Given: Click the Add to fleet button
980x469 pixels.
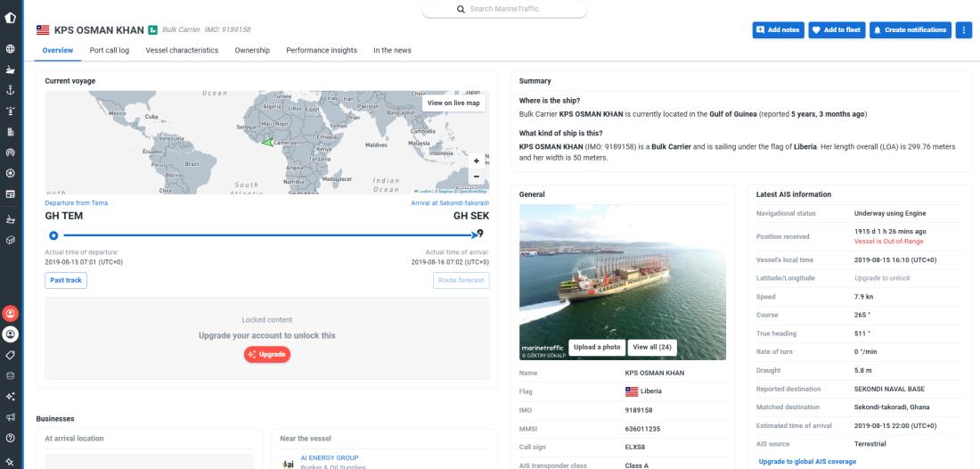Looking at the screenshot, I should [837, 29].
